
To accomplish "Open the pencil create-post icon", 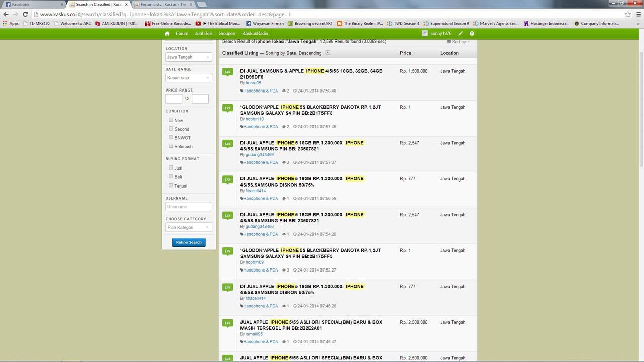I will coord(461,33).
